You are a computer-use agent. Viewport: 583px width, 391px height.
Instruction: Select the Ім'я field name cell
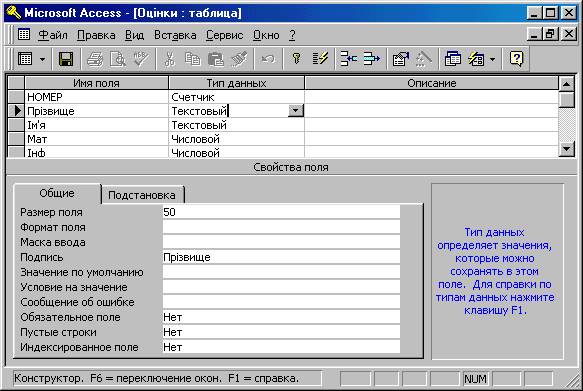click(x=96, y=125)
